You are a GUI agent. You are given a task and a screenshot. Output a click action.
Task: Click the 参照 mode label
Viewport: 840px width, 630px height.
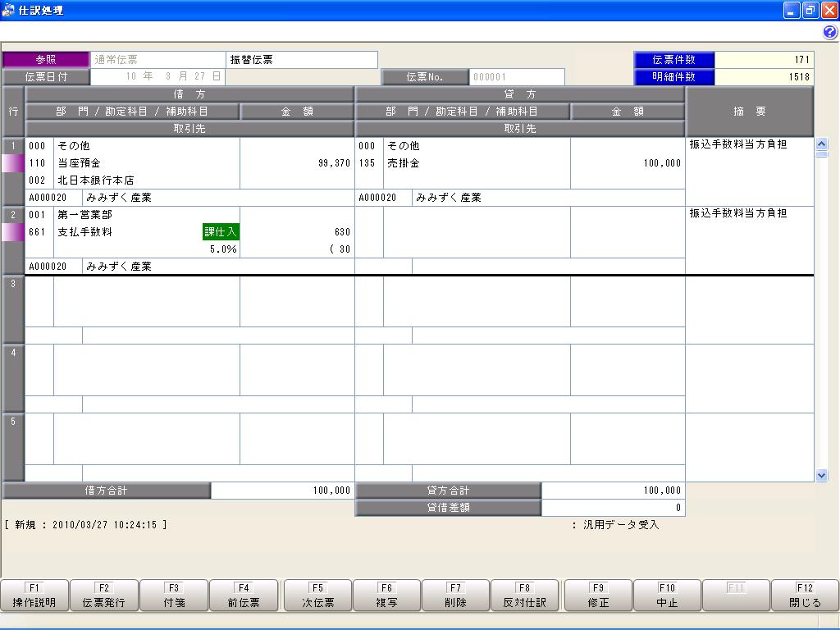pos(46,59)
